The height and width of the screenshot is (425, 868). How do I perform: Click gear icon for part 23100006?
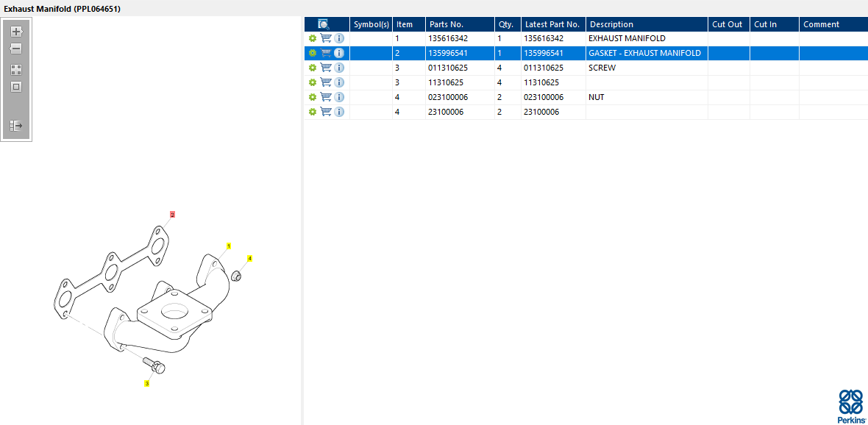(x=313, y=112)
